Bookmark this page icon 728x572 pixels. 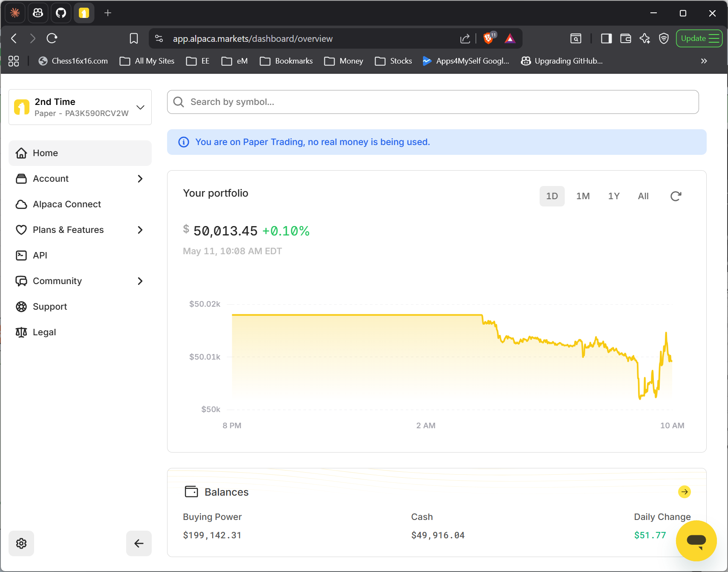[134, 39]
